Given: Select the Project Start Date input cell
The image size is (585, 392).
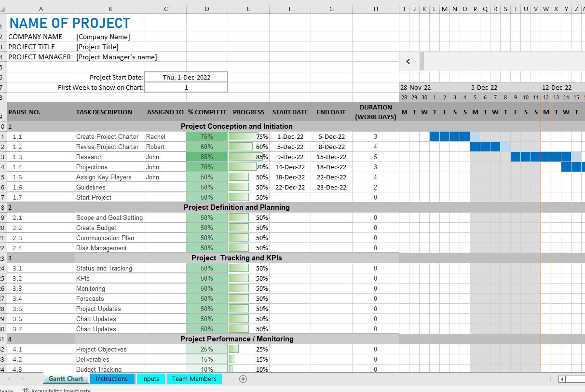Looking at the screenshot, I should 186,77.
